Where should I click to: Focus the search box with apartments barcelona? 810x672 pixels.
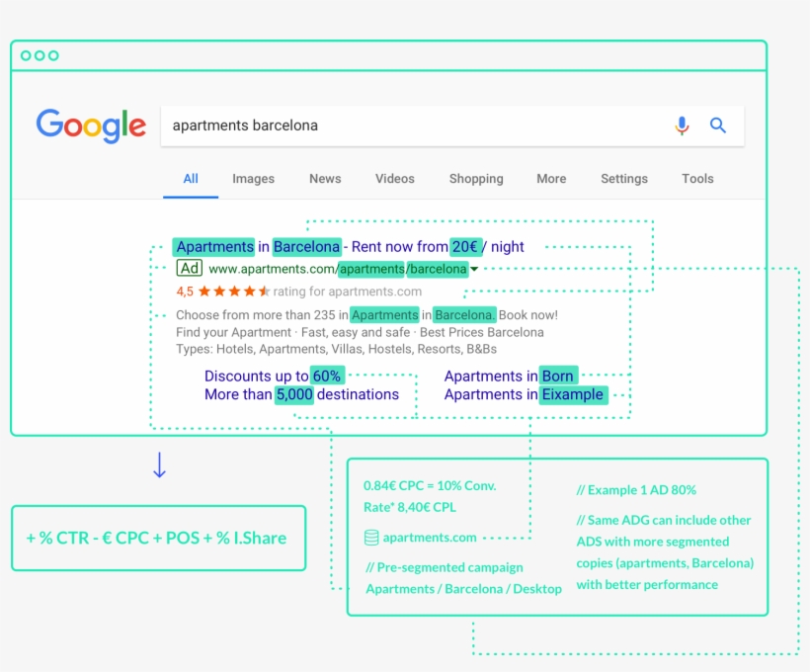click(452, 126)
